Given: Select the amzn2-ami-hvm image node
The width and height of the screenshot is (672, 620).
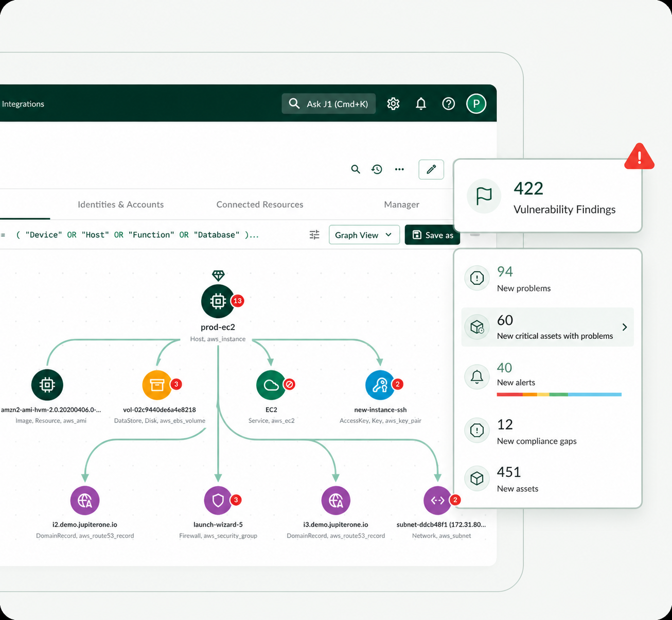Looking at the screenshot, I should point(47,385).
